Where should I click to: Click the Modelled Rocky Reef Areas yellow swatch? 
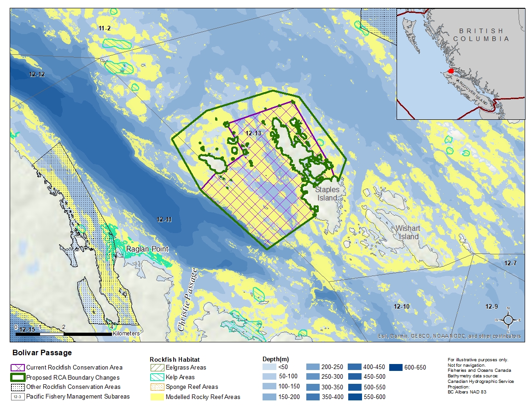[x=157, y=396]
